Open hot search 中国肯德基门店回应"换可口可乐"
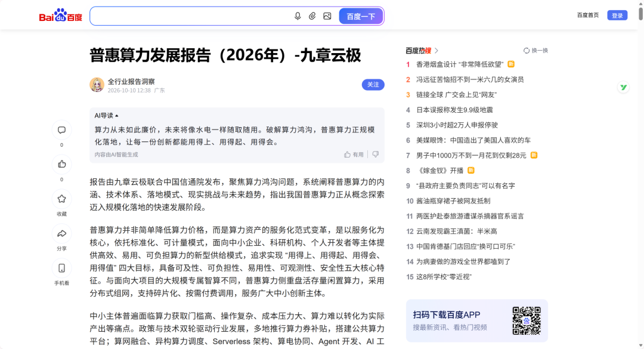The image size is (644, 349). [x=465, y=246]
